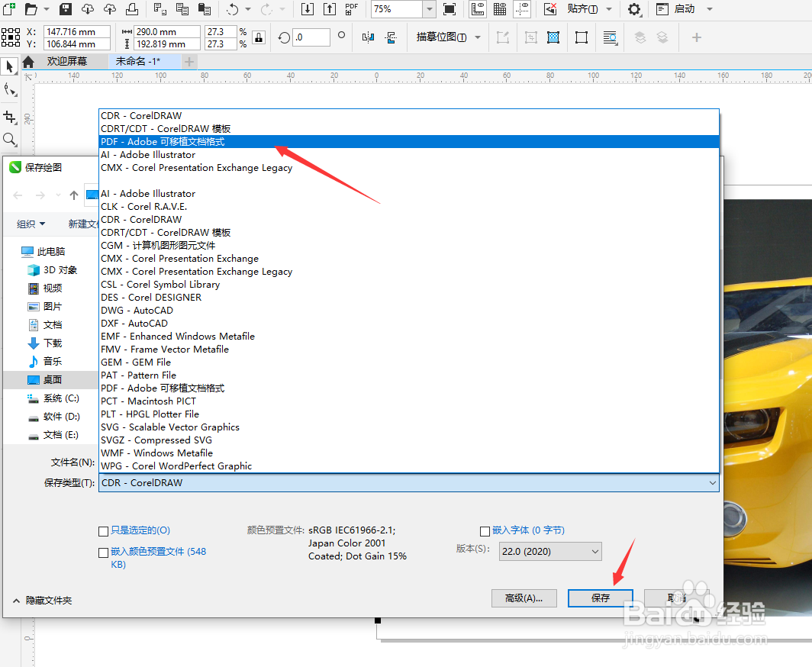The width and height of the screenshot is (812, 667).
Task: Click the Options gear icon
Action: (x=634, y=9)
